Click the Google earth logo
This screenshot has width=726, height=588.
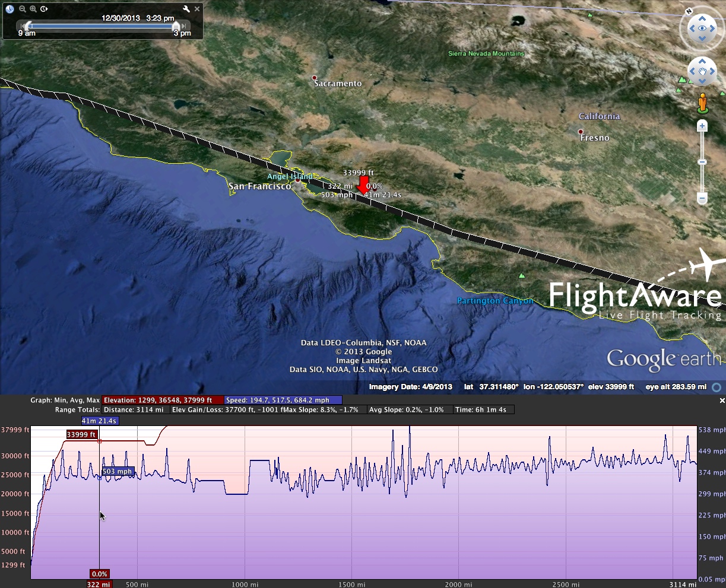[664, 360]
